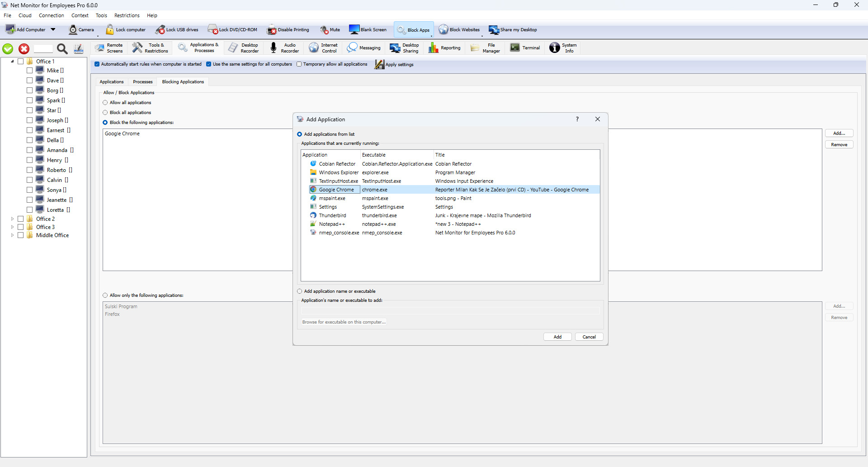Click the System Info icon
The height and width of the screenshot is (467, 868).
pyautogui.click(x=555, y=48)
